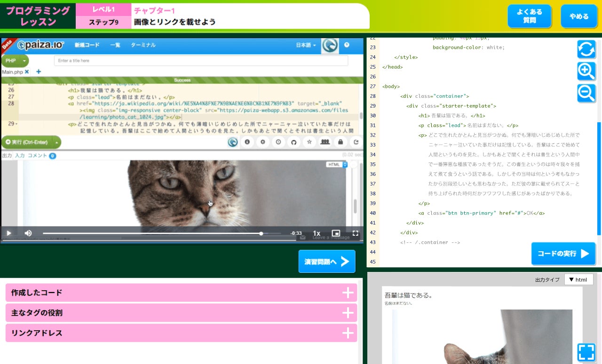Viewport: 602px width, 364px height.
Task: Open the よくある質問 FAQ button
Action: (530, 16)
